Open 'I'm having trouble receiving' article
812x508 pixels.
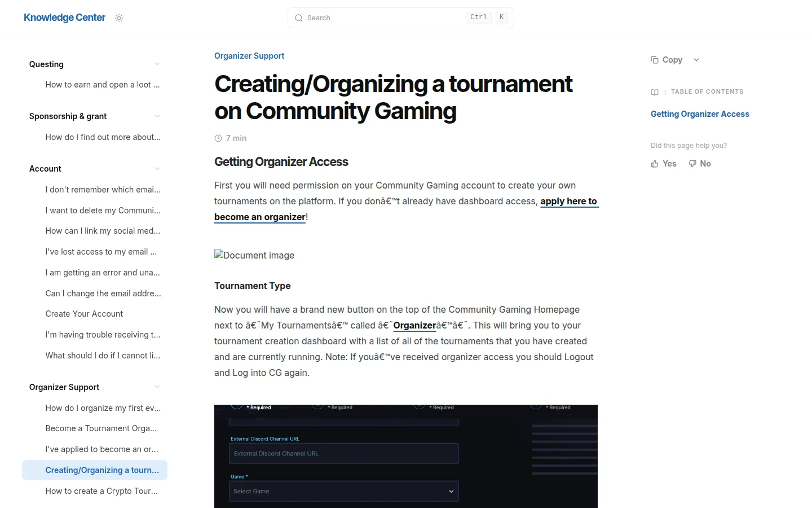tap(103, 335)
